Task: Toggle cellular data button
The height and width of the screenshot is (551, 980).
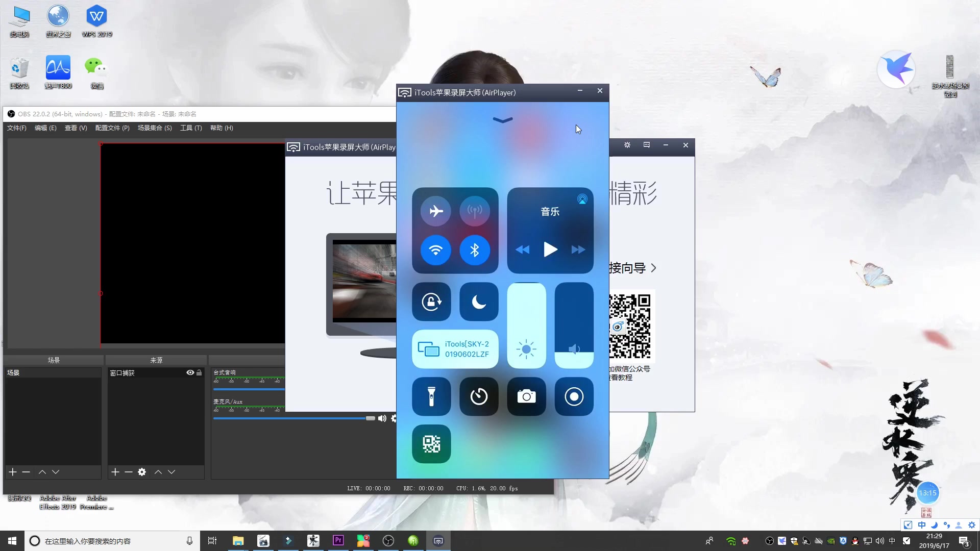Action: pyautogui.click(x=475, y=211)
